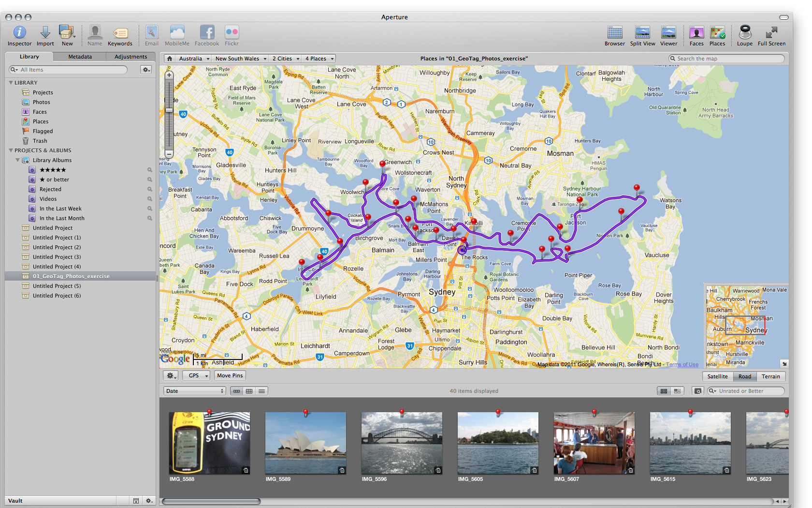Switch browser to grid view
Screen dimensions: 812x508
point(249,391)
